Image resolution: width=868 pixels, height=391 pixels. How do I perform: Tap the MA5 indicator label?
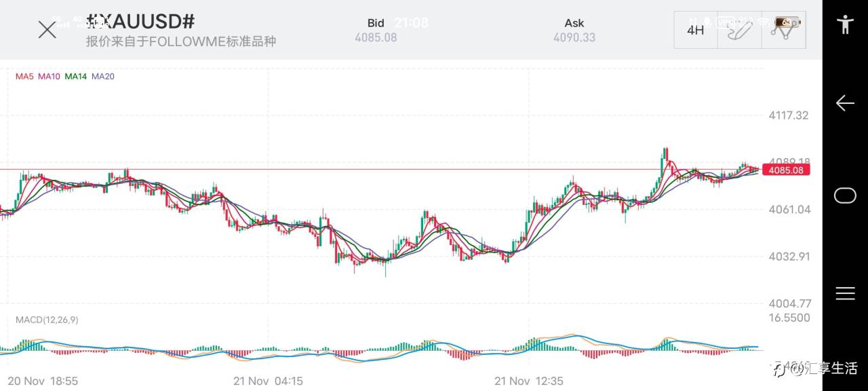pos(24,77)
